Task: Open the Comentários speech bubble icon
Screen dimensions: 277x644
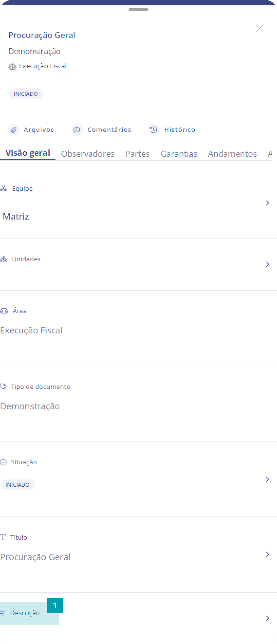Action: tap(77, 130)
